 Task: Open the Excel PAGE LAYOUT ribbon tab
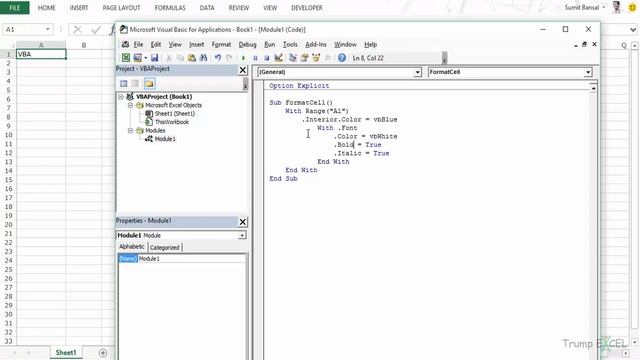click(x=121, y=8)
